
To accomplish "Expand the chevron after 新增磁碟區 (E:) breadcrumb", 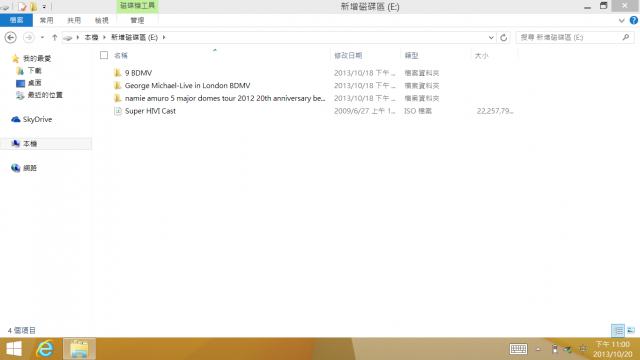I will click(x=164, y=38).
